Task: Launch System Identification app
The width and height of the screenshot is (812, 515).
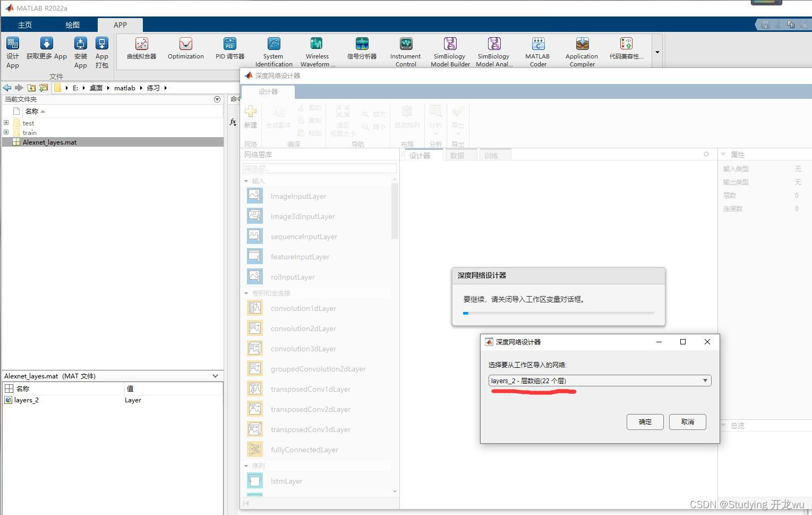Action: (273, 52)
